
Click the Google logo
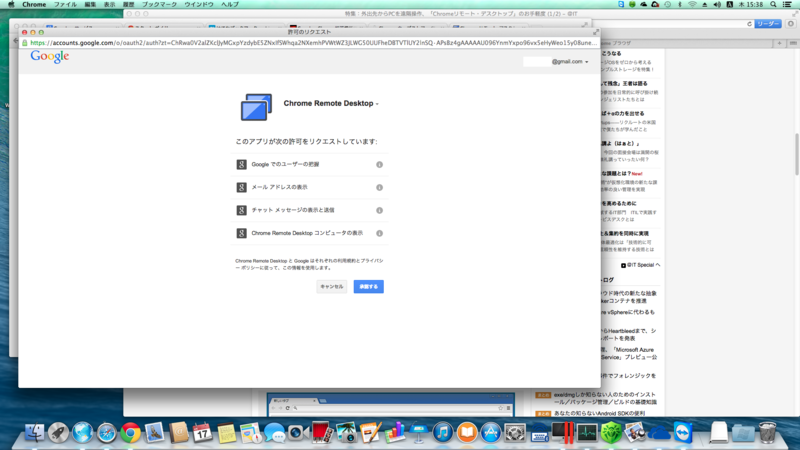(x=49, y=56)
